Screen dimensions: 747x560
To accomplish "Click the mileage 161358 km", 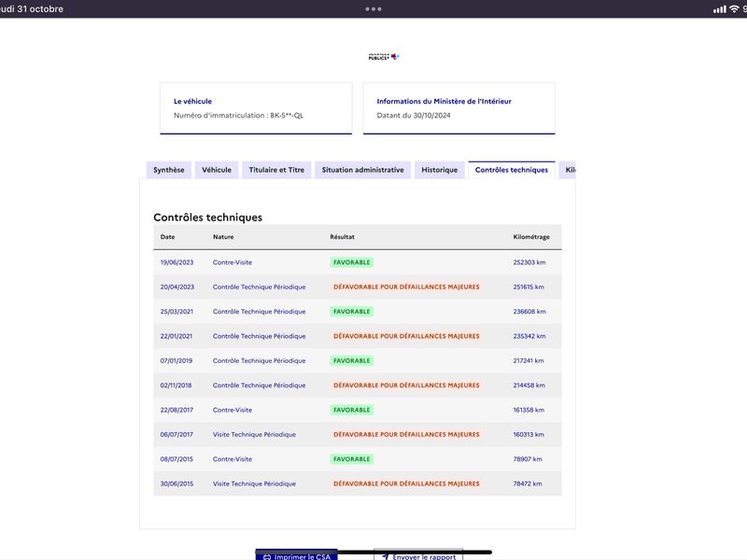I will pos(529,410).
